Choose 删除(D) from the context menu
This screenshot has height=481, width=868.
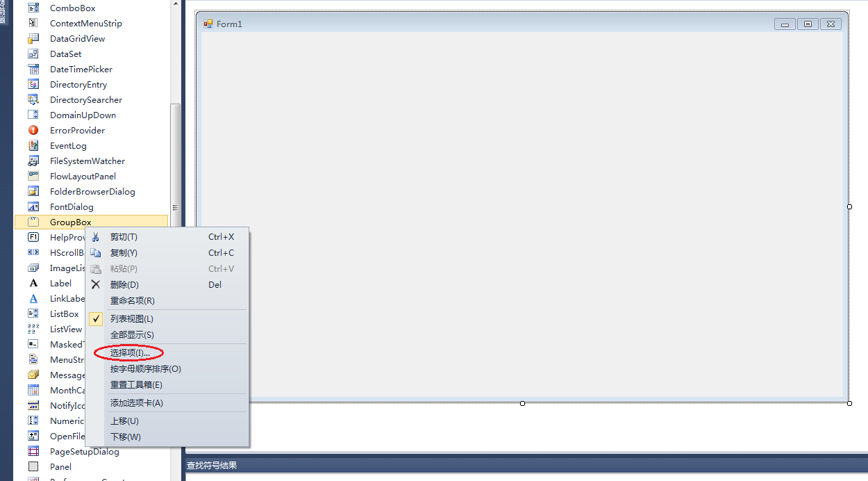pos(167,285)
